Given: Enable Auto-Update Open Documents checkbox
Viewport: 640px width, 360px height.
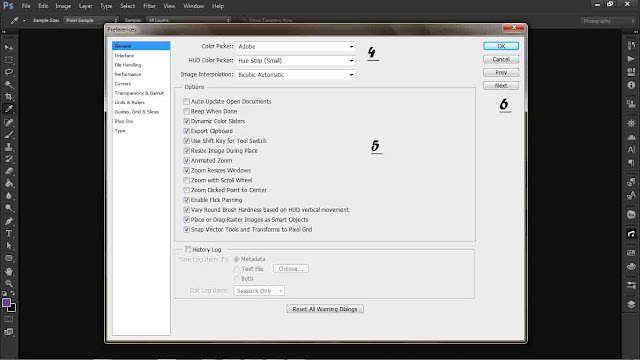Looking at the screenshot, I should point(187,101).
